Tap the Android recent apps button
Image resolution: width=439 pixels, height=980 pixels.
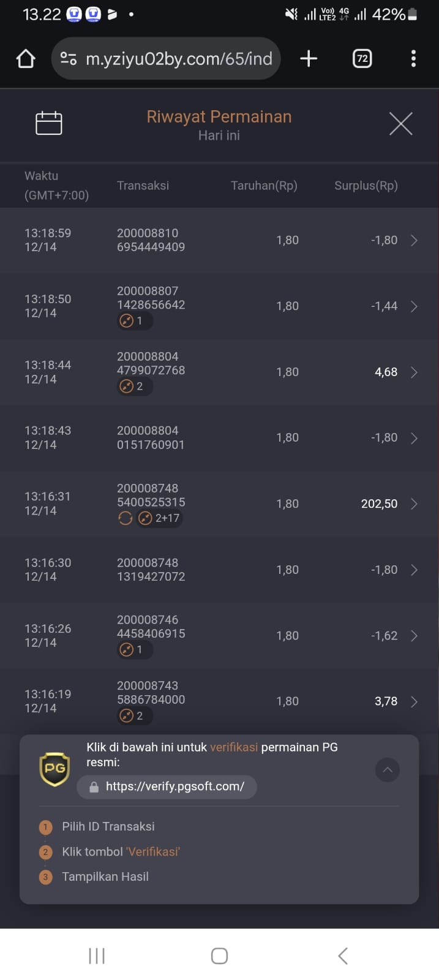click(x=97, y=956)
